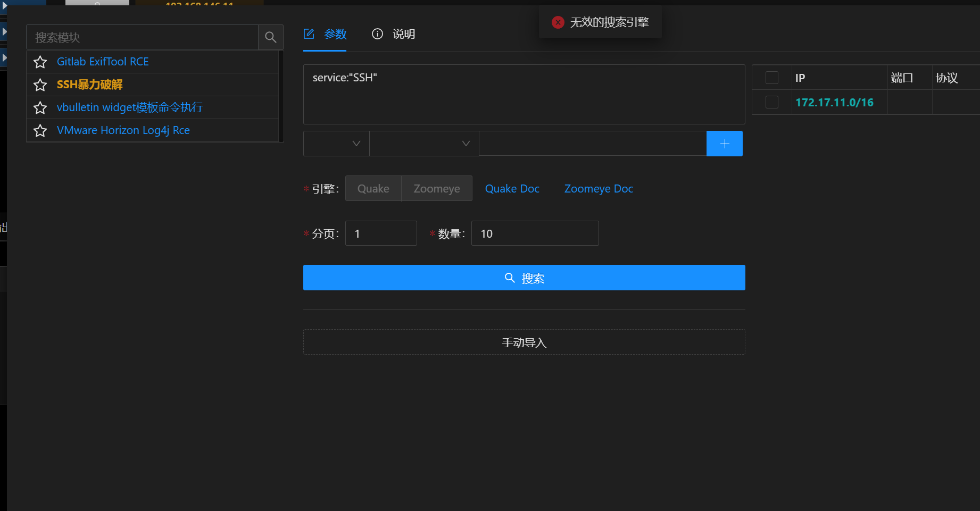
Task: Toggle the select-all checkbox in the IP table header
Action: [x=771, y=78]
